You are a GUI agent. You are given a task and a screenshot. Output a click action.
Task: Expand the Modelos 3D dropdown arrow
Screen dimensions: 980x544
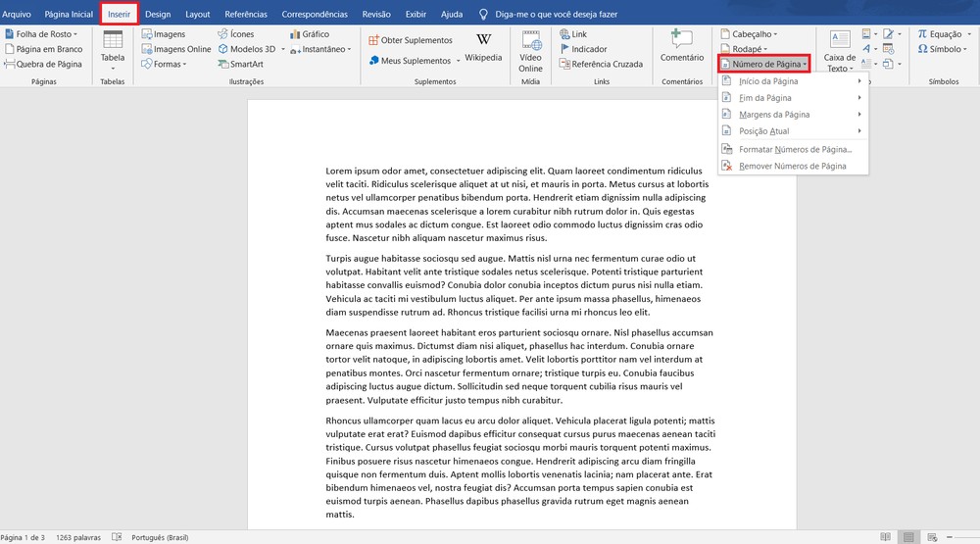click(283, 49)
